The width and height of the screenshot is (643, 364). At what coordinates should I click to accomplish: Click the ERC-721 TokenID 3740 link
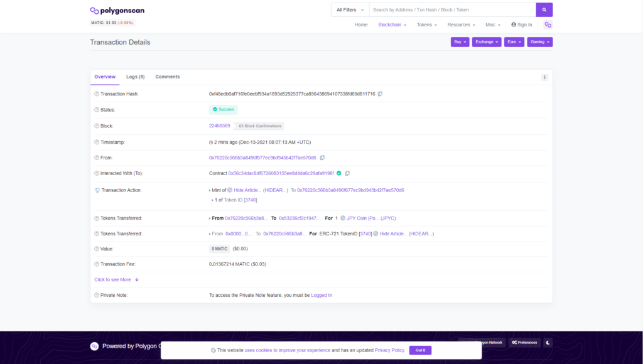[x=365, y=233]
